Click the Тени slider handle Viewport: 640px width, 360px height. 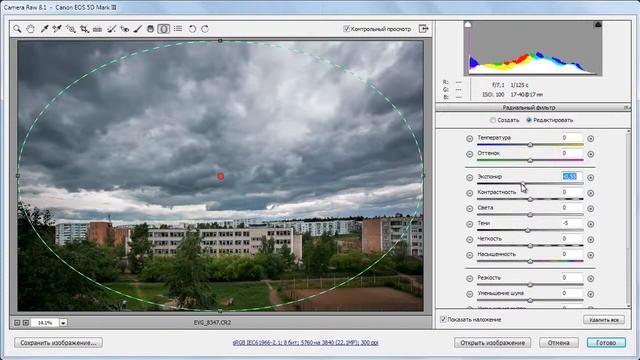pyautogui.click(x=527, y=230)
